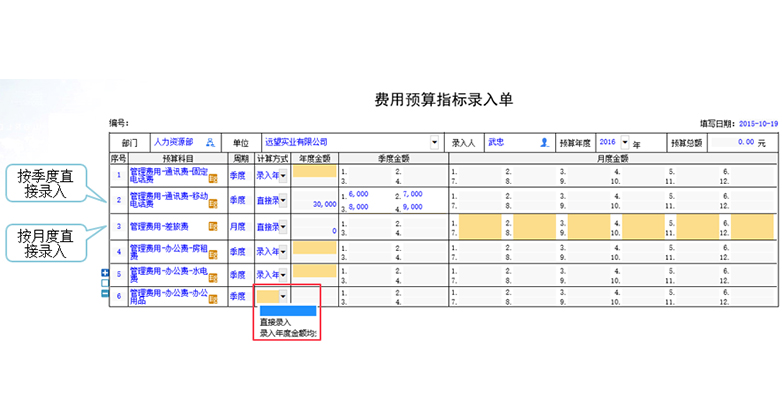Viewport: 782px width, 400px height.
Task: Open subject picker icon in row 2
Action: point(213,203)
